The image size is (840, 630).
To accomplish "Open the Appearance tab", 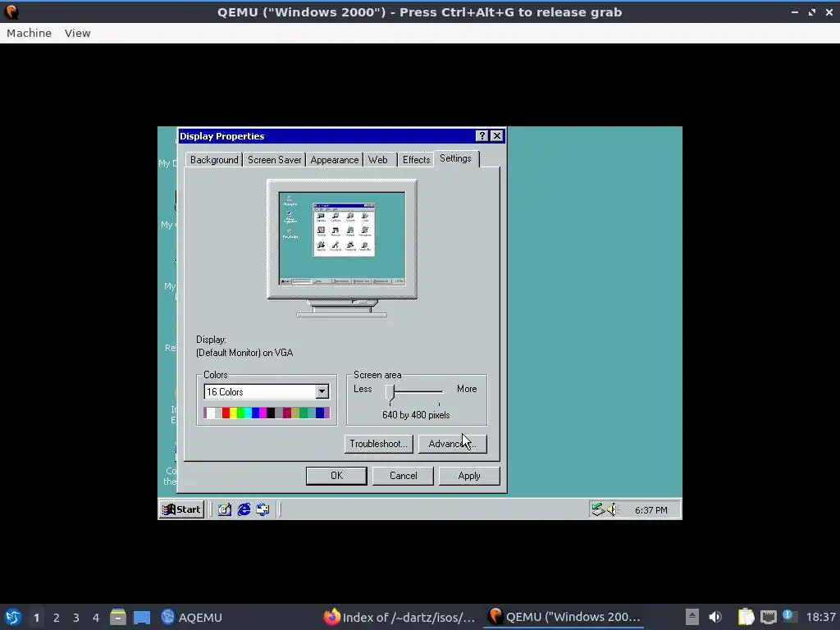I will coord(335,160).
